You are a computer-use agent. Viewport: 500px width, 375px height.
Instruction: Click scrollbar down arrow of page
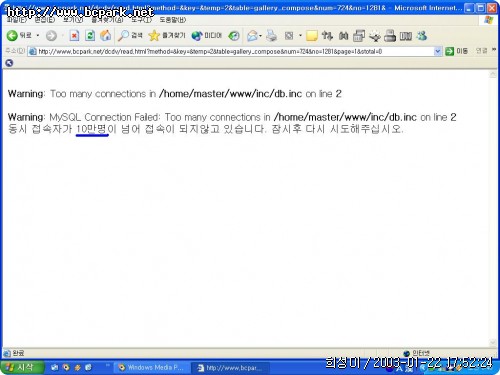pyautogui.click(x=493, y=343)
